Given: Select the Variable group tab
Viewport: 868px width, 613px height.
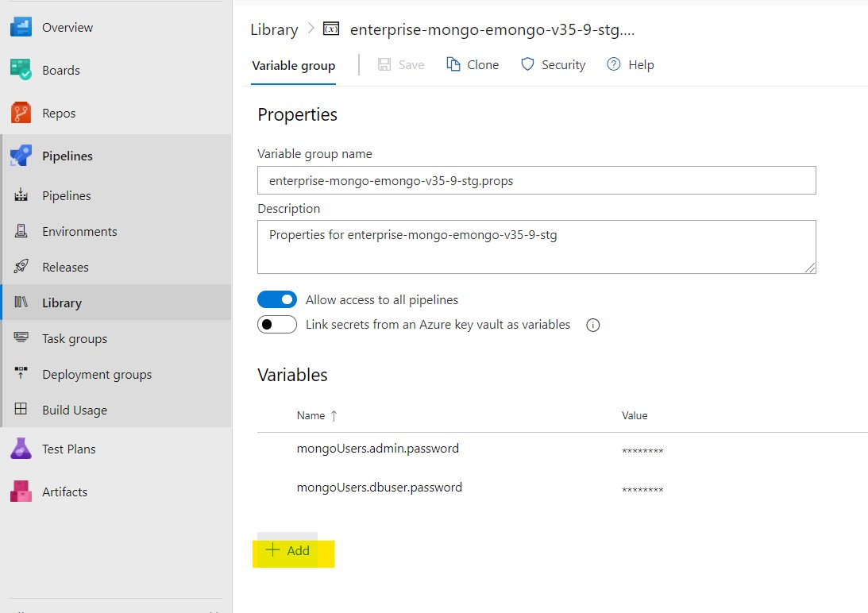Looking at the screenshot, I should (294, 66).
